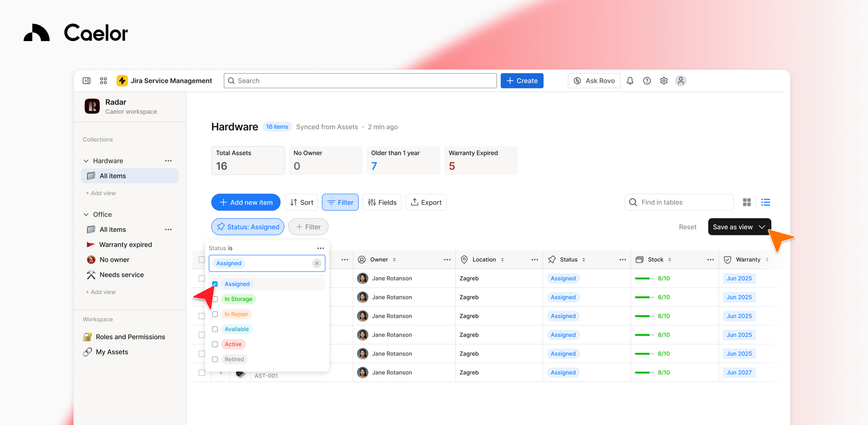
Task: Open Roles and Permissions
Action: (130, 337)
